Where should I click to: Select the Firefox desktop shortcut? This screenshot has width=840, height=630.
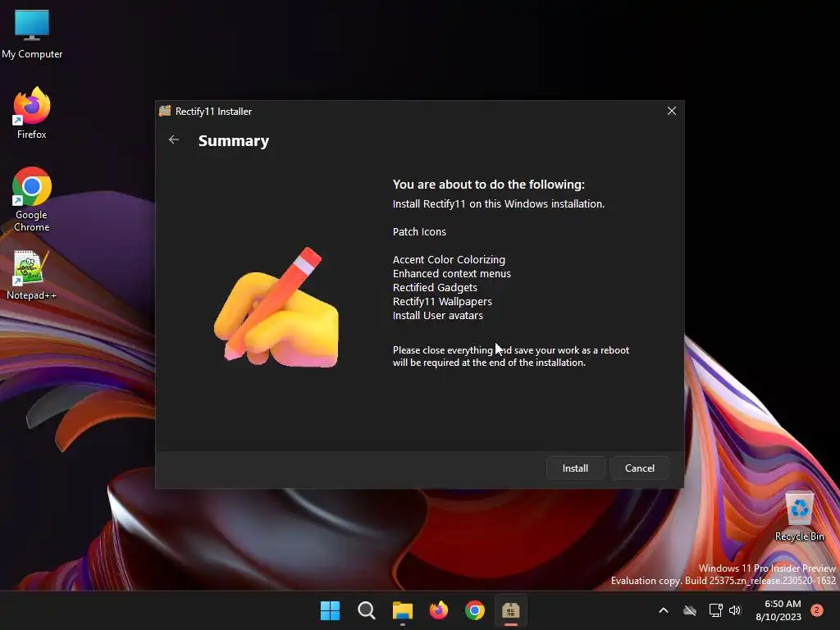point(32,113)
